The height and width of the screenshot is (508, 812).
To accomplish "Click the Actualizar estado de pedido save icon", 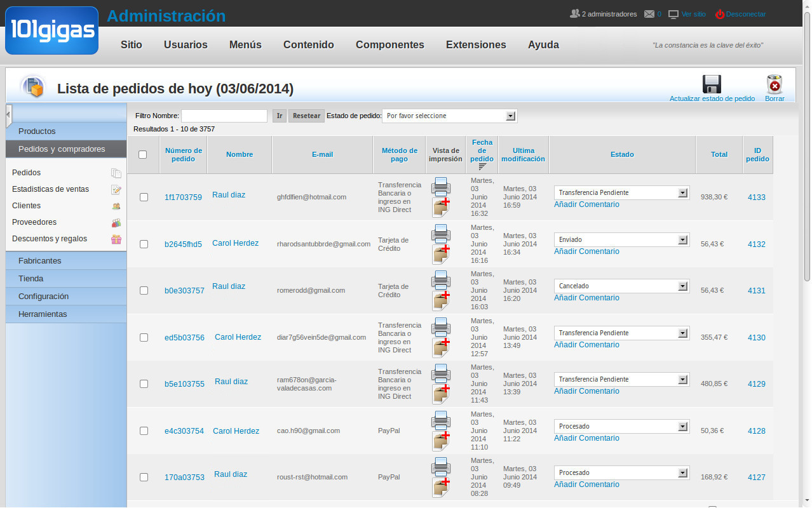I will [x=712, y=84].
